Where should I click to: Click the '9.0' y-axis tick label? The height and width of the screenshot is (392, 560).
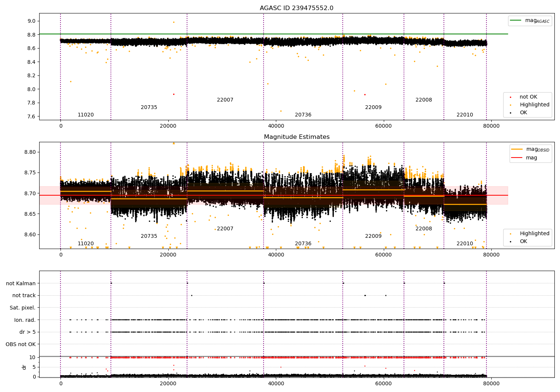click(x=31, y=21)
